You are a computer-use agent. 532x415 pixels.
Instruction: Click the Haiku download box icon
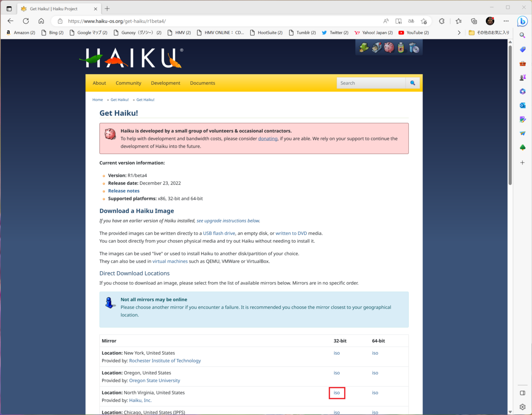point(364,47)
